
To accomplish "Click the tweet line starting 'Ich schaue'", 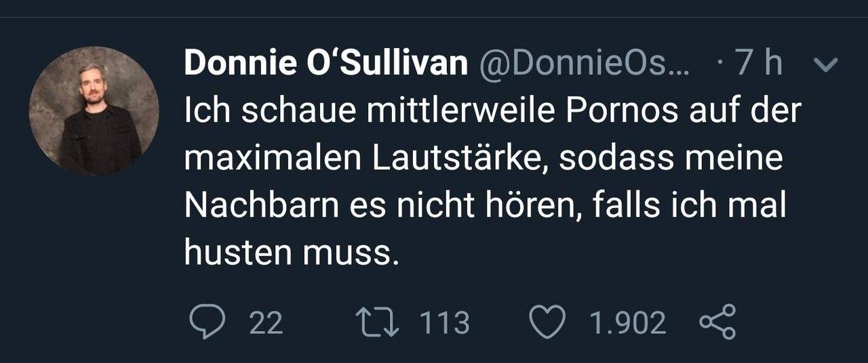I will (x=492, y=112).
